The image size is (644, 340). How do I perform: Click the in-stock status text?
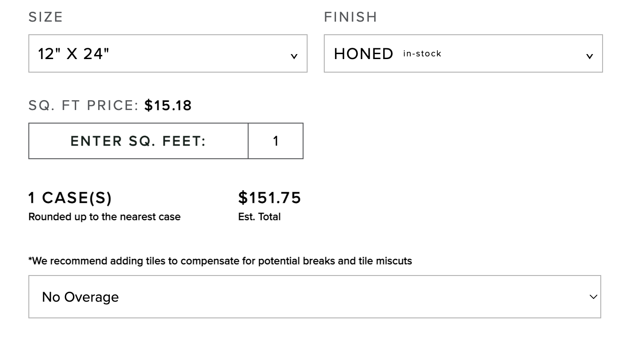click(422, 54)
